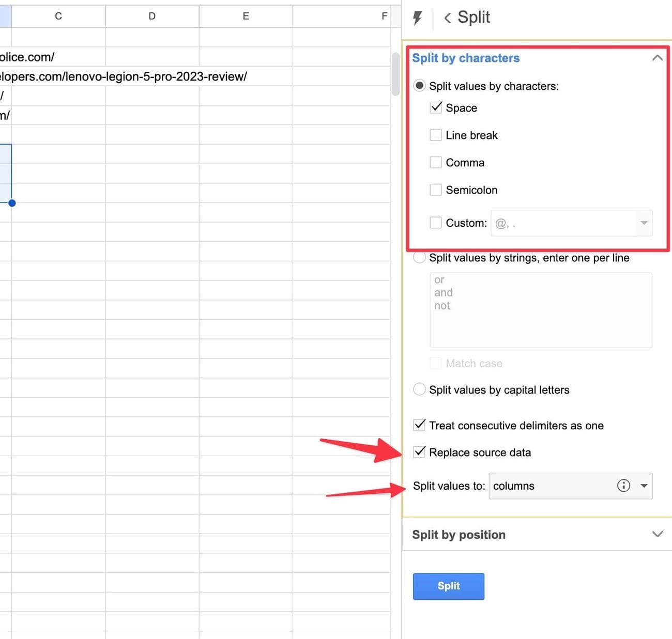Collapse the Split by characters section
The height and width of the screenshot is (639, 672).
[657, 58]
